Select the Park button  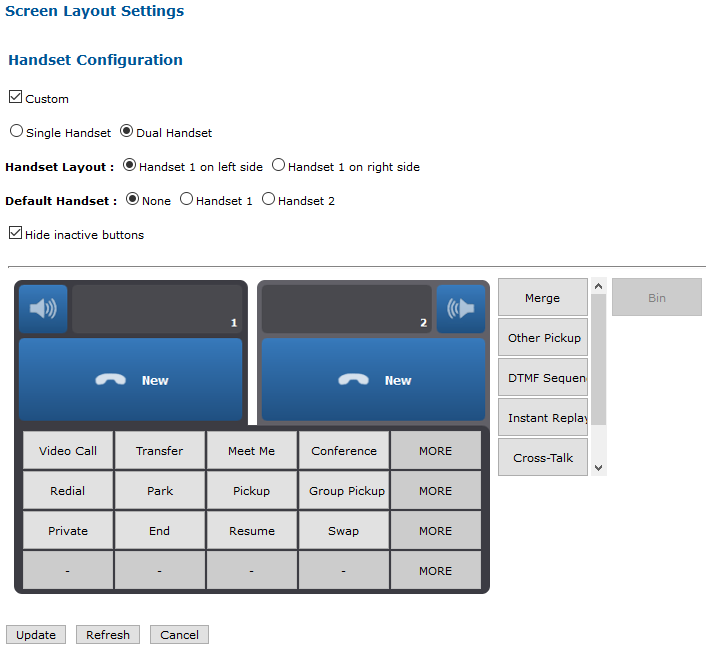point(159,491)
